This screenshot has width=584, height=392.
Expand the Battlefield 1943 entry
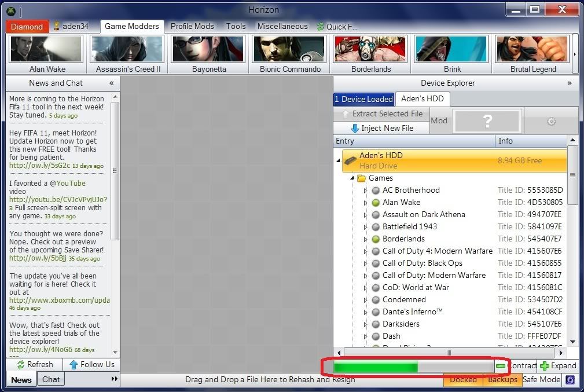pos(365,228)
